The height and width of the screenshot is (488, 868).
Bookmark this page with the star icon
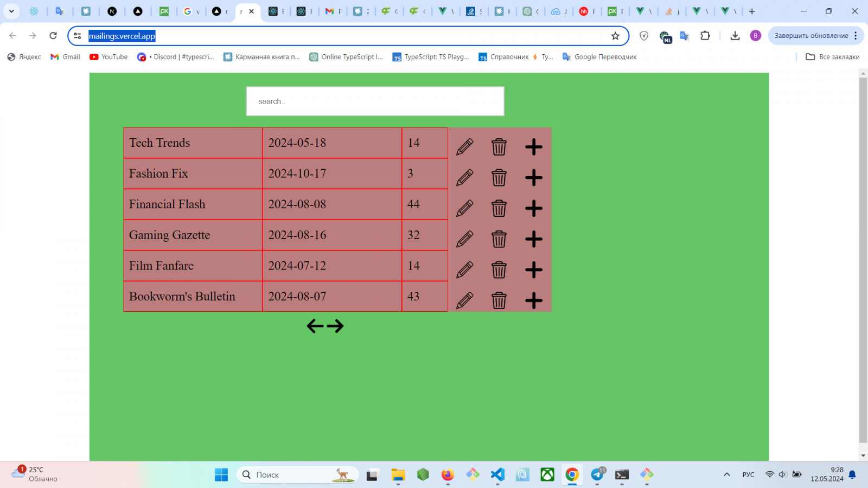point(615,36)
